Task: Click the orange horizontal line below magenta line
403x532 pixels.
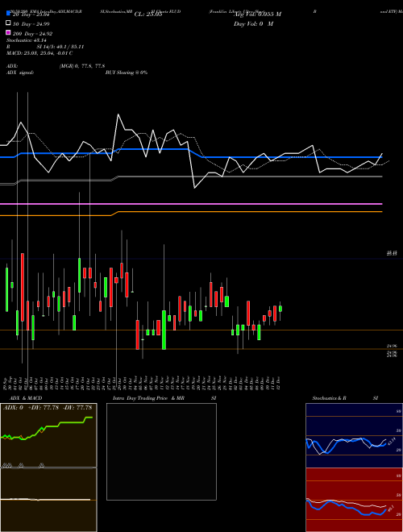Action: (191, 212)
